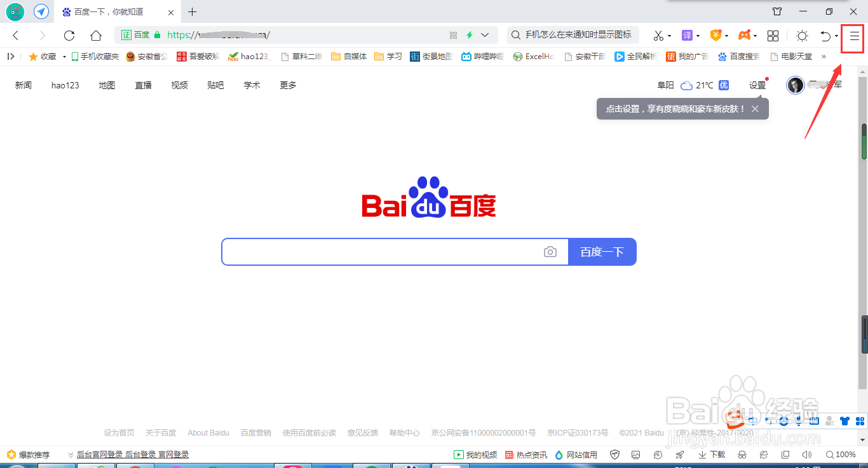Click the scissors screenshot tool icon

click(x=658, y=36)
